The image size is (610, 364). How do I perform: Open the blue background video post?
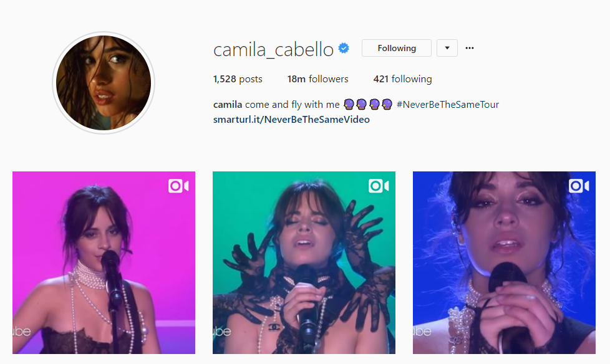[x=504, y=262]
